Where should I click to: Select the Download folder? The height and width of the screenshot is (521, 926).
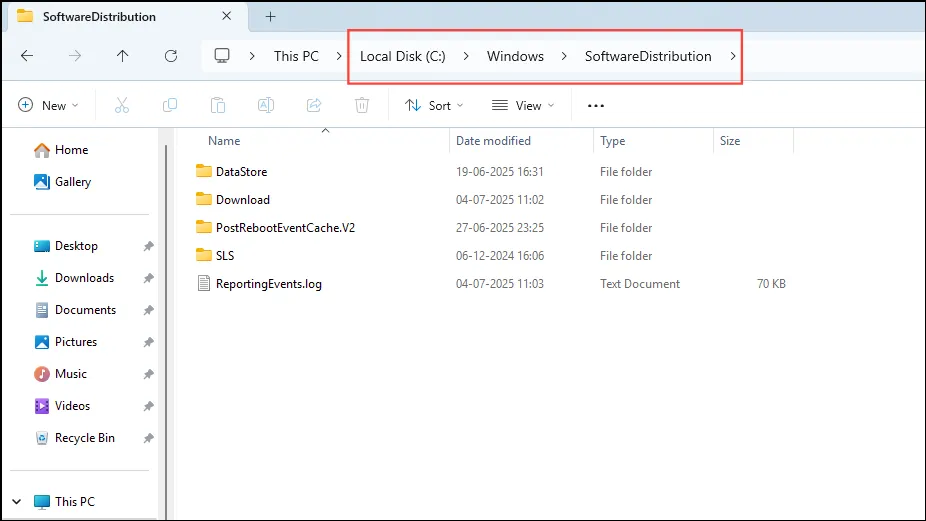(243, 200)
